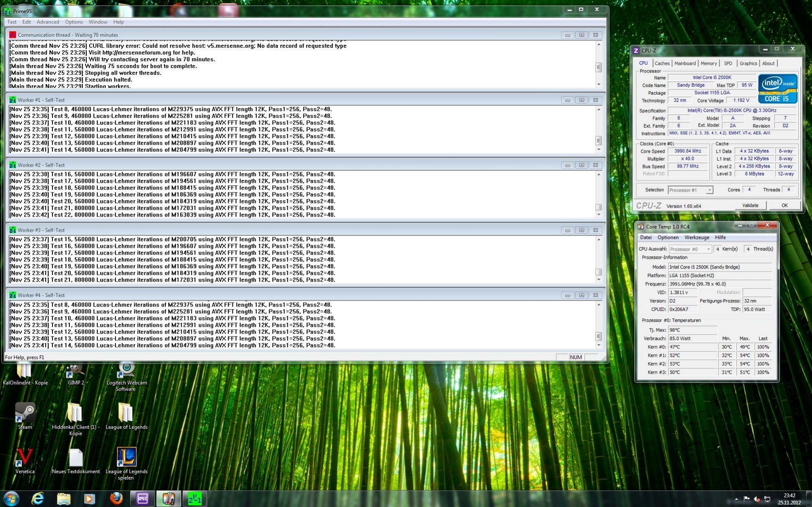The width and height of the screenshot is (812, 507).
Task: Open the Werkzeuge menu in Core Temp
Action: [x=696, y=238]
